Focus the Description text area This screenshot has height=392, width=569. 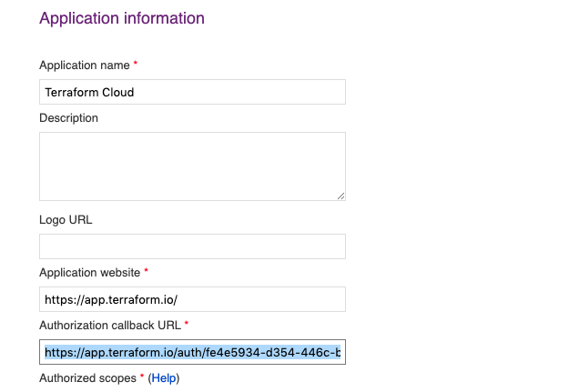coord(191,166)
